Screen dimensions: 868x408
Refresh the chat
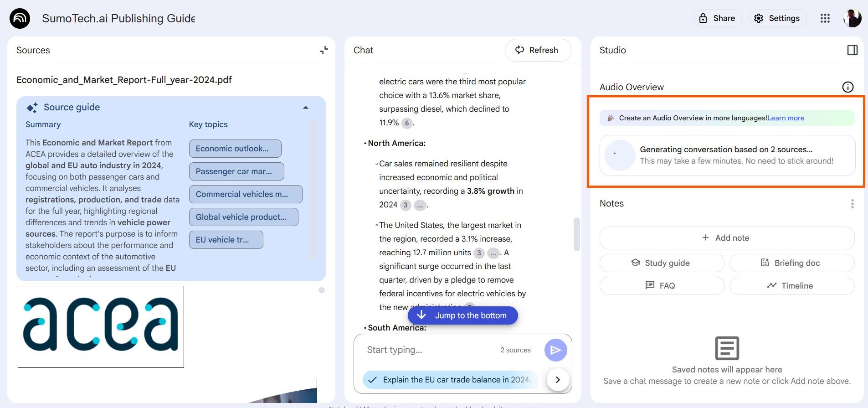538,50
